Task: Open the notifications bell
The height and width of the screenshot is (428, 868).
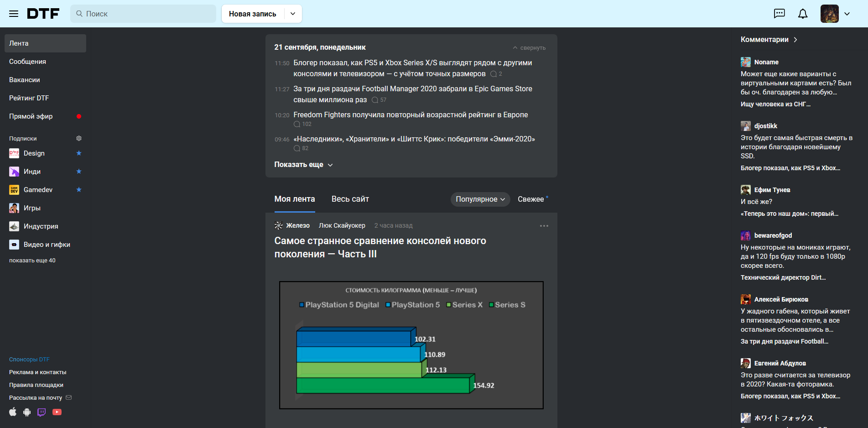Action: 803,14
